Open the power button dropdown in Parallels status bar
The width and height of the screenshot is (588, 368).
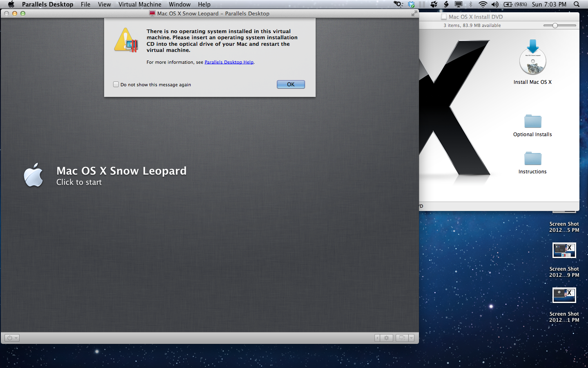(x=12, y=338)
